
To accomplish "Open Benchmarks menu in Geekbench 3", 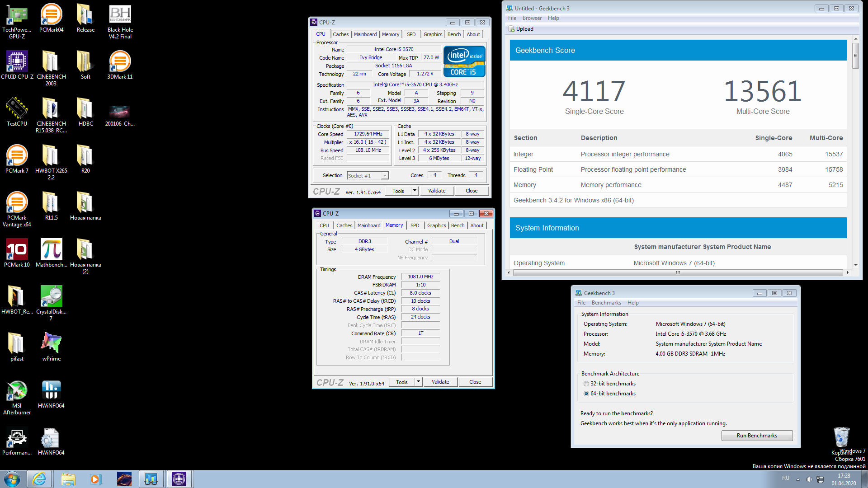I will point(606,303).
